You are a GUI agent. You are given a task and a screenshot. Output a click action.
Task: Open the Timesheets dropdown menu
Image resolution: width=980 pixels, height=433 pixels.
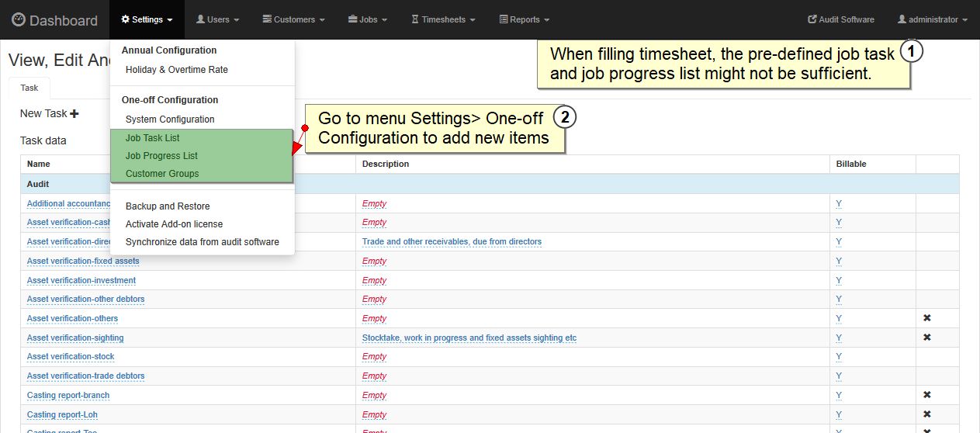click(x=443, y=19)
